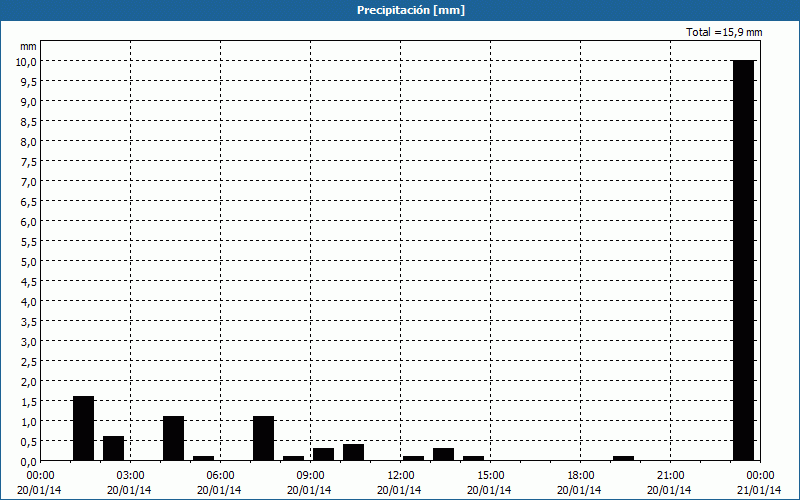The image size is (800, 500).
Task: Click the 'Precipitación [mm]' chart title
Action: click(411, 10)
